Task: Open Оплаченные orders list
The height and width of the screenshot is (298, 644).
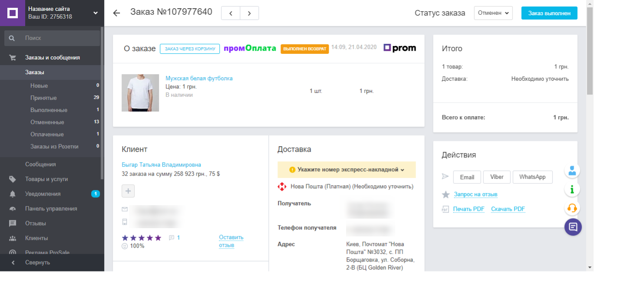Action: coord(47,134)
